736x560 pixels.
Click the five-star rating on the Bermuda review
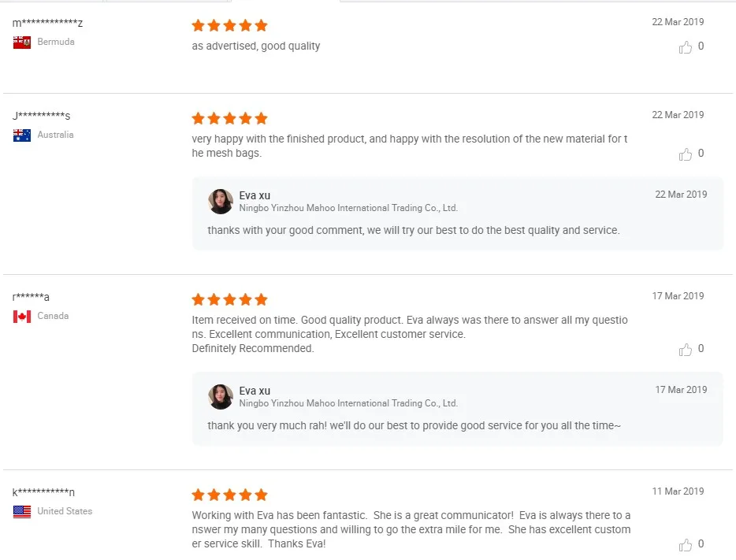[230, 26]
